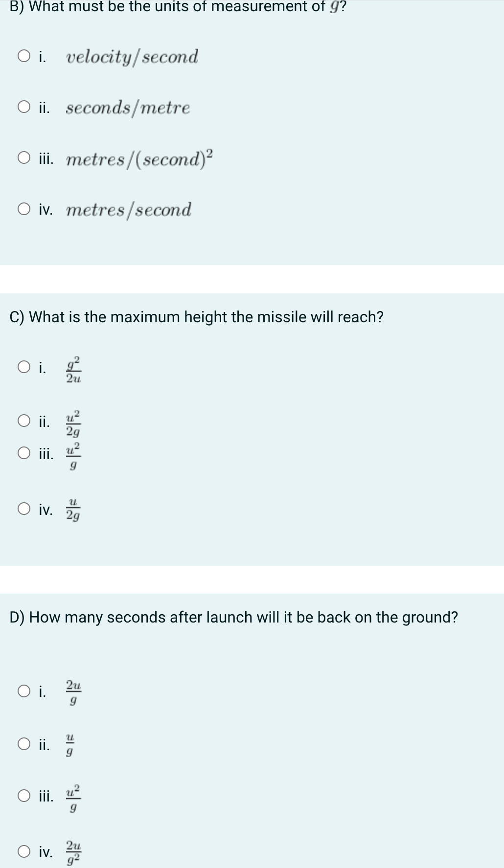This screenshot has width=504, height=868.
Task: Pick u/2g as maximum height answer
Action: [24, 509]
